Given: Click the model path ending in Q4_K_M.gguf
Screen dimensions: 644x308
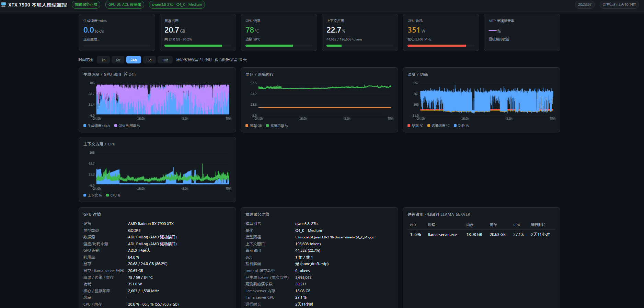Looking at the screenshot, I should (335, 237).
